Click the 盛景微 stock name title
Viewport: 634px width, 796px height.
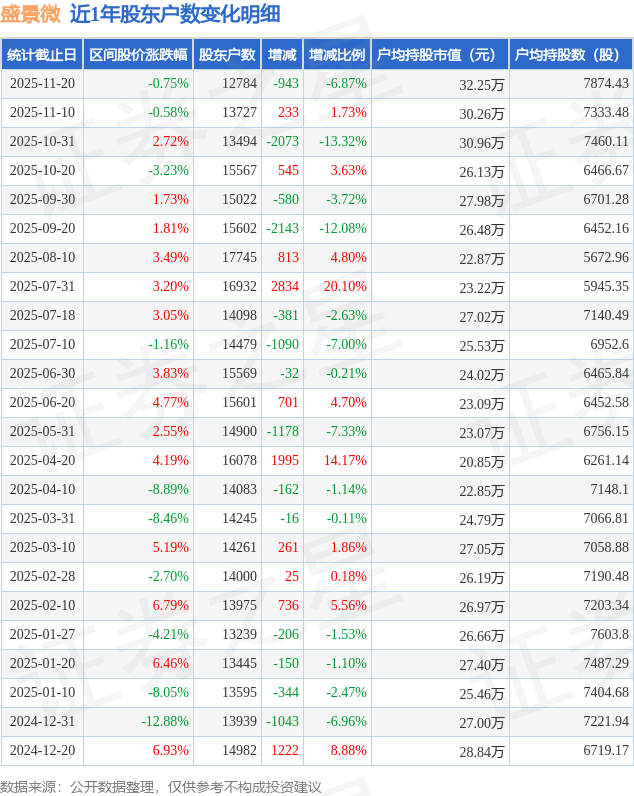pyautogui.click(x=31, y=14)
